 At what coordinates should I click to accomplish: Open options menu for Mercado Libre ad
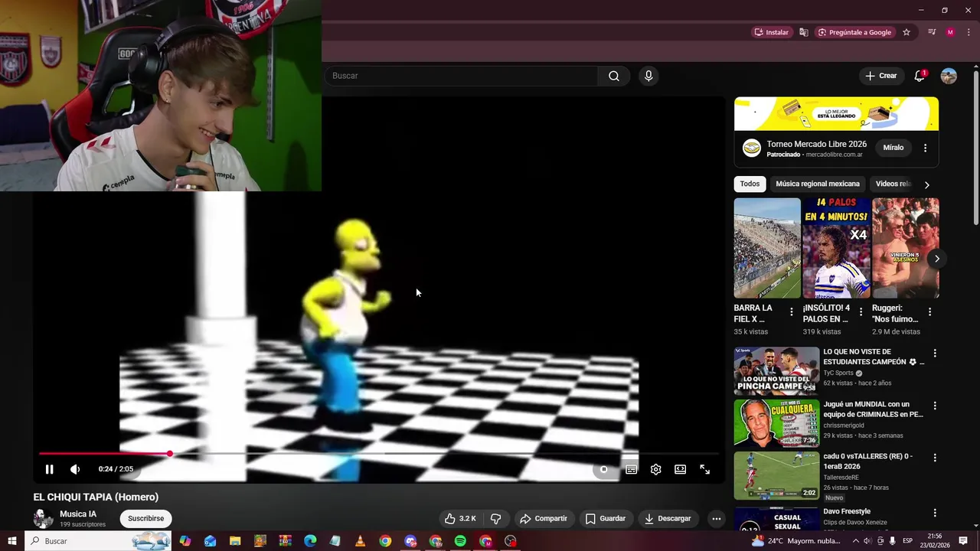[x=925, y=148]
